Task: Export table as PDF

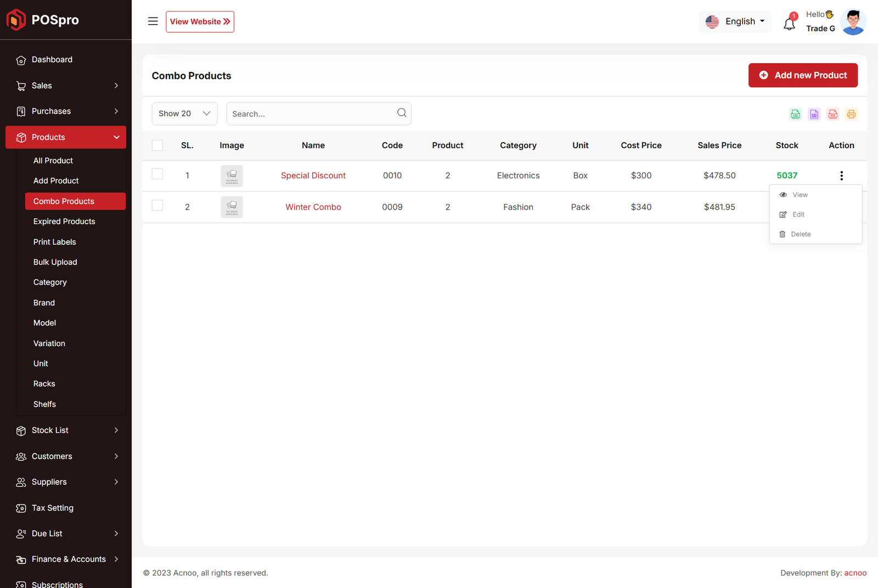Action: click(x=832, y=114)
